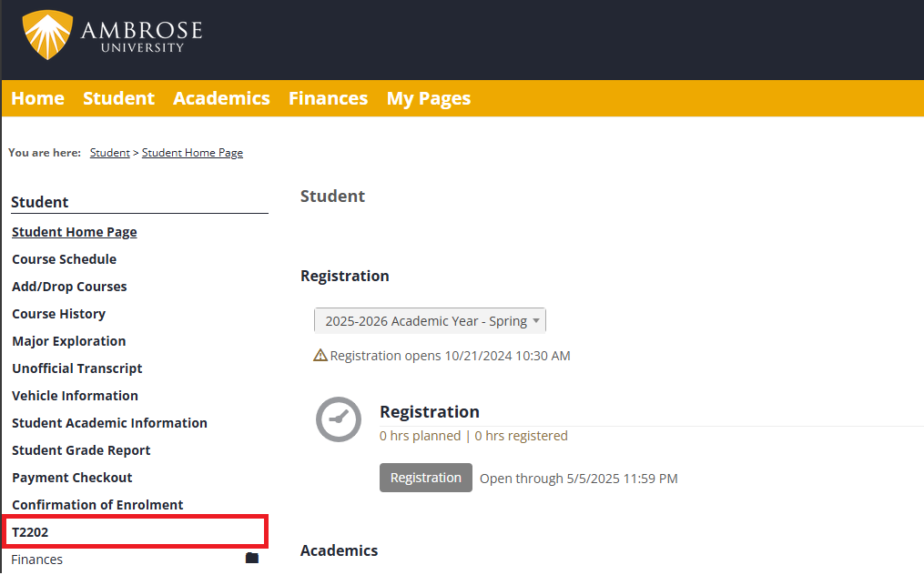Image resolution: width=924 pixels, height=575 pixels.
Task: Open T2202 in the sidebar
Action: click(x=30, y=532)
